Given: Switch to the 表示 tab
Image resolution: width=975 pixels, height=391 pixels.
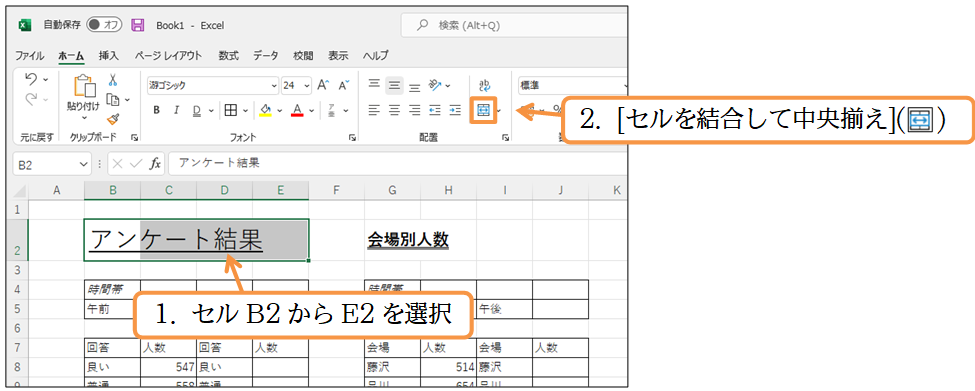Looking at the screenshot, I should coord(338,55).
